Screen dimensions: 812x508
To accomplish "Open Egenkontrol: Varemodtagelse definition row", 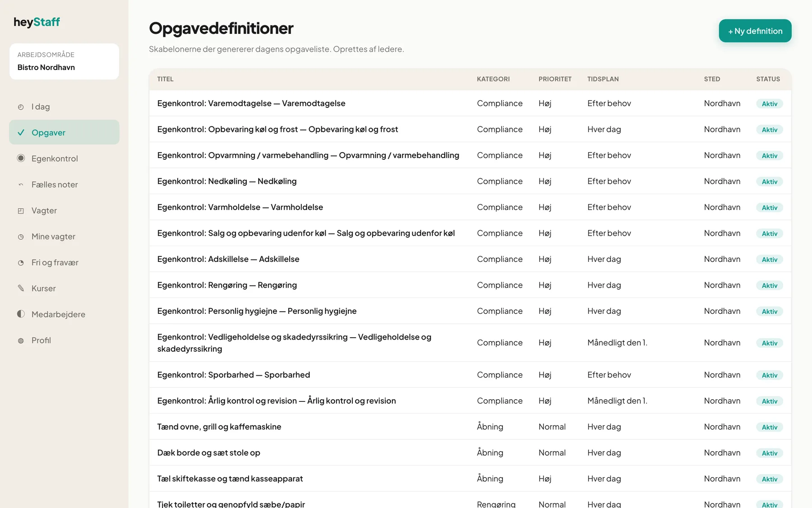I will pyautogui.click(x=470, y=103).
